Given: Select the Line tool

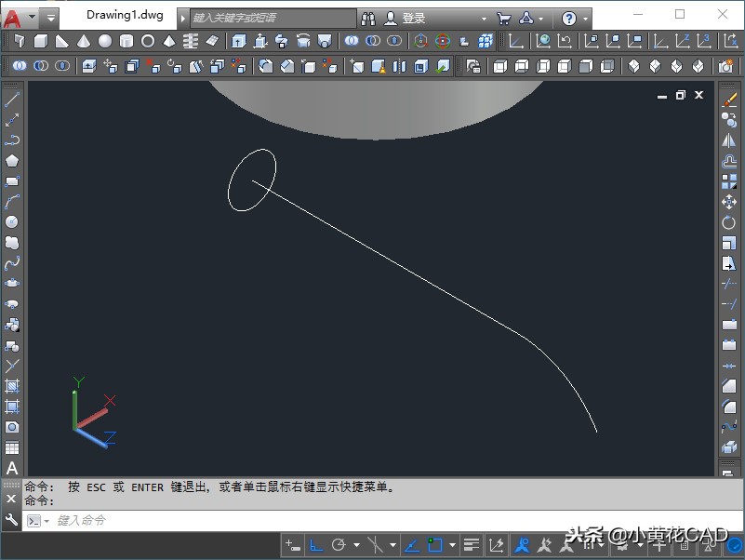Looking at the screenshot, I should [11, 97].
